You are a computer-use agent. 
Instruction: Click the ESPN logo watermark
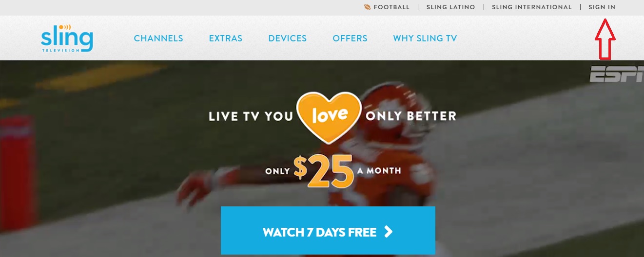(x=616, y=74)
